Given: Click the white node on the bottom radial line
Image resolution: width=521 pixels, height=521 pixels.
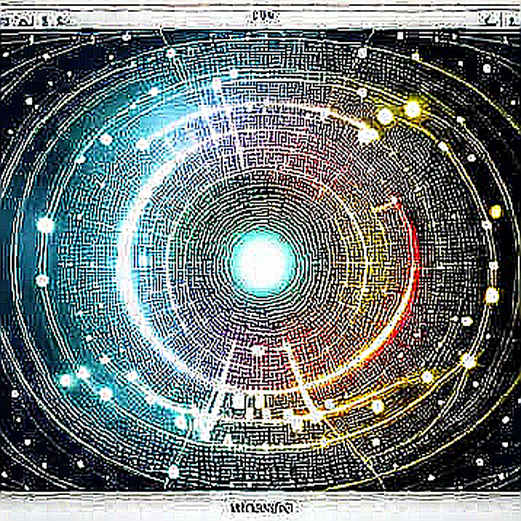Looking at the screenshot, I should 174,471.
